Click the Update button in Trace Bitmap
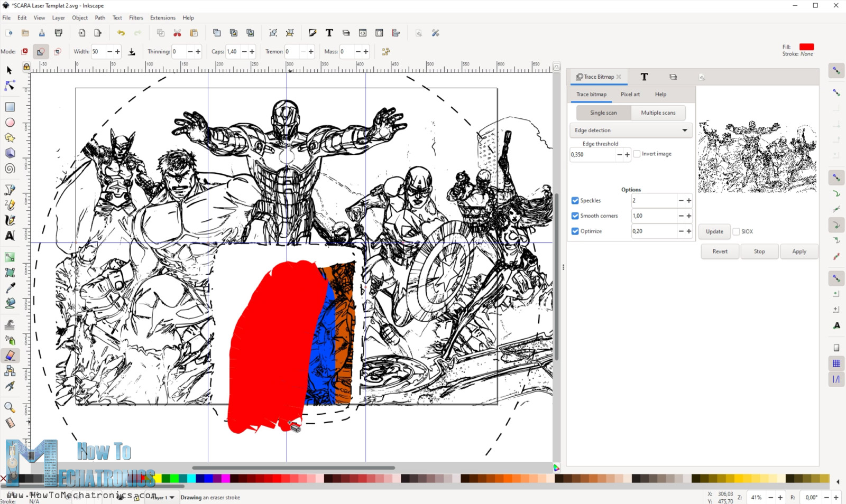The width and height of the screenshot is (846, 504). [x=714, y=231]
